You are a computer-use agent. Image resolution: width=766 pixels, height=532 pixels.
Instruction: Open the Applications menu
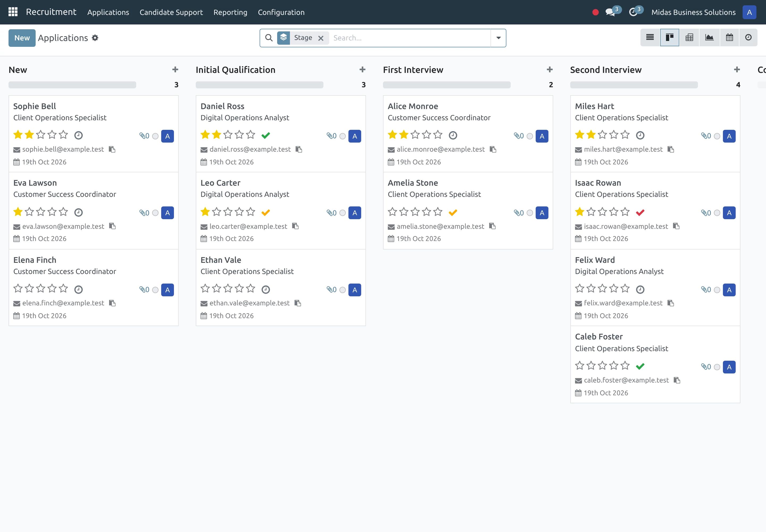(x=108, y=12)
